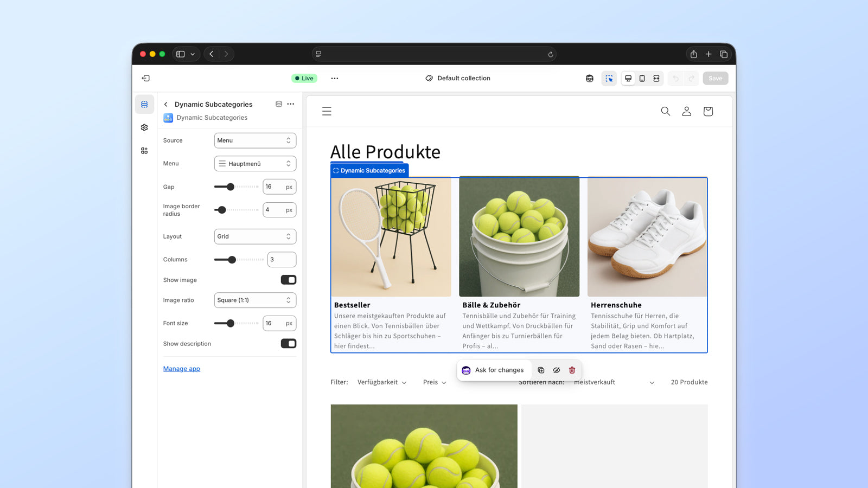Toggle Show image off

[x=289, y=280]
